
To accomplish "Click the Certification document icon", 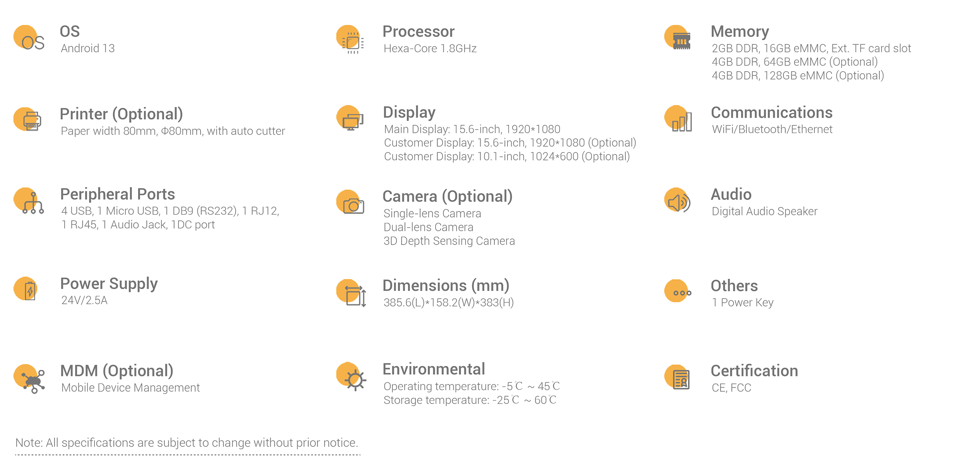I will [677, 378].
